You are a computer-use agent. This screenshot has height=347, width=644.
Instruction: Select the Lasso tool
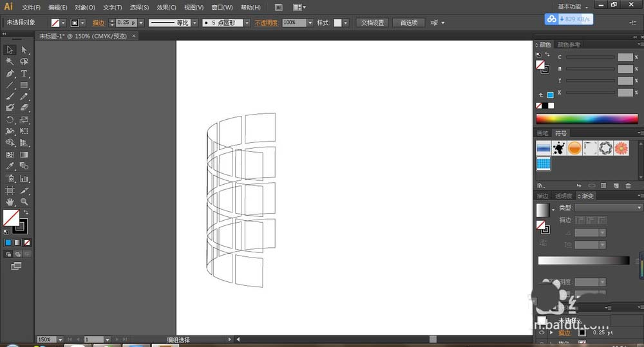[x=24, y=62]
